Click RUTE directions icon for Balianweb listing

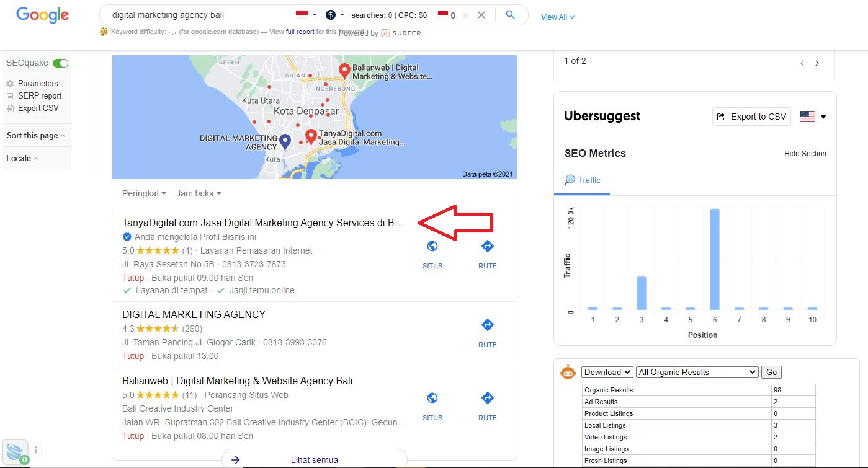488,398
